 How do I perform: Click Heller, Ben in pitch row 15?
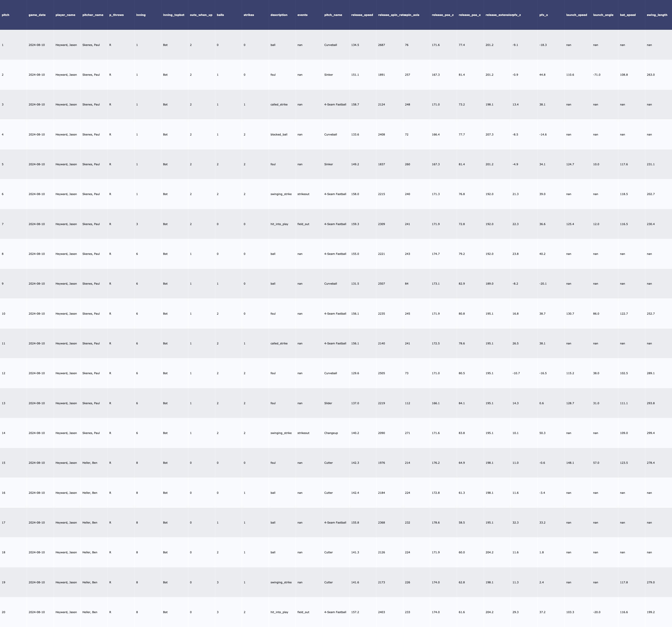tap(90, 463)
